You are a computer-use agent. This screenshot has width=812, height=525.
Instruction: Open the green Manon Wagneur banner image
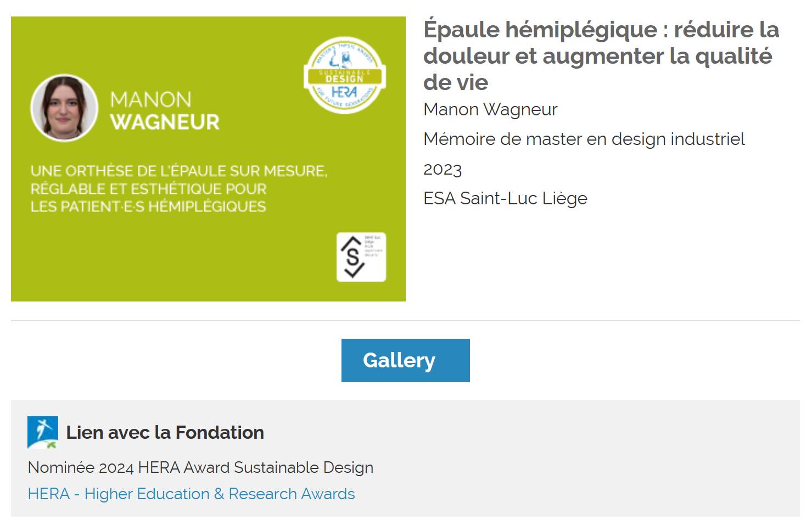208,159
